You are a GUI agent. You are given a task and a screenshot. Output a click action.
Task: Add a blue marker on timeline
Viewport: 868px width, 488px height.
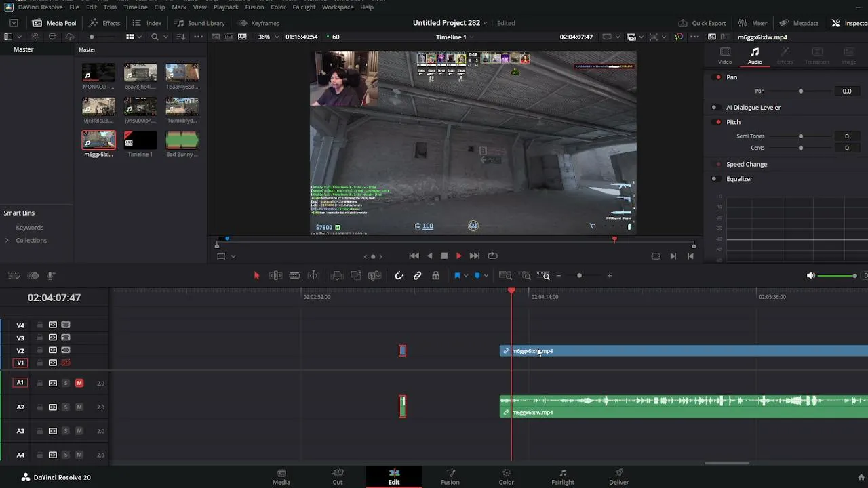[x=477, y=276]
